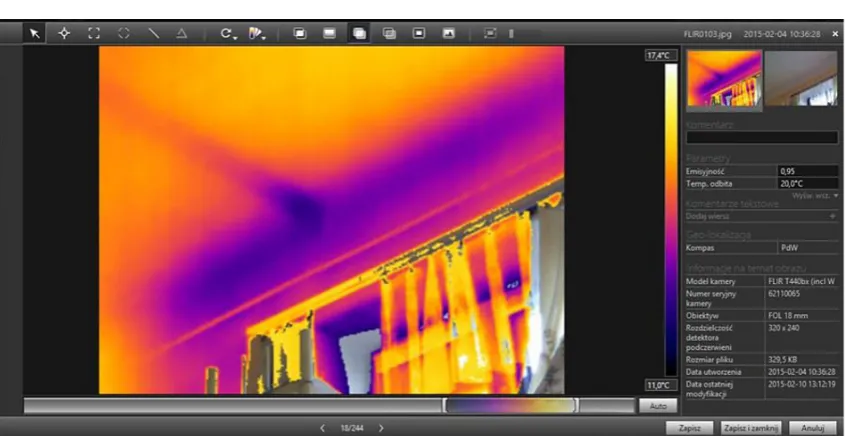Click the Zapisz save button
This screenshot has width=845, height=436.
[x=689, y=428]
